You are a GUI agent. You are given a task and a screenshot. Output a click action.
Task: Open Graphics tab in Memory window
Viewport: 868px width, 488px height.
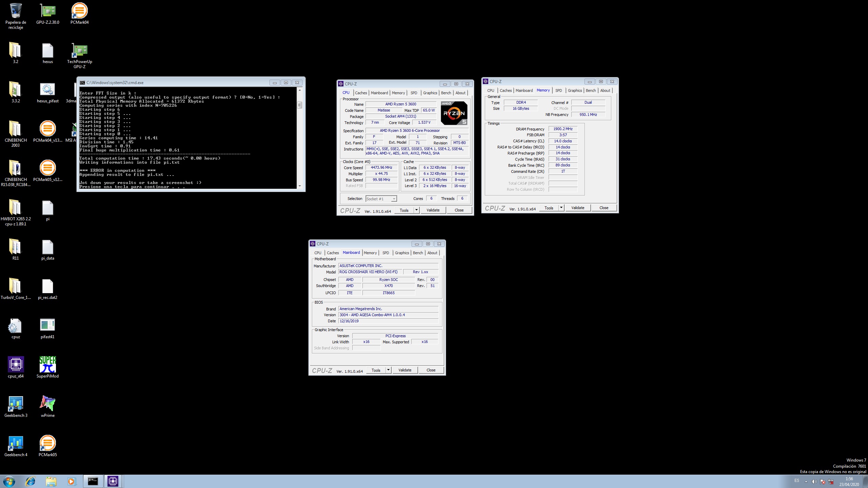click(575, 90)
